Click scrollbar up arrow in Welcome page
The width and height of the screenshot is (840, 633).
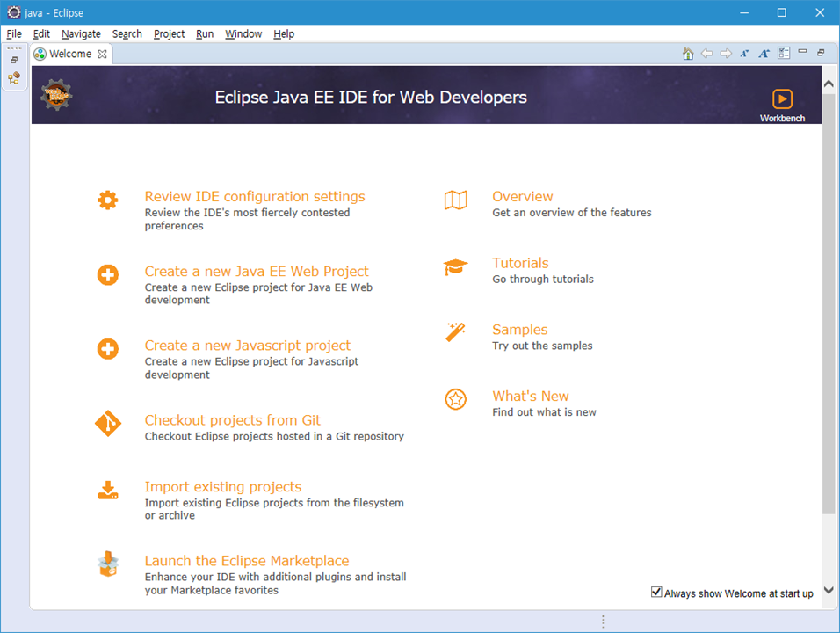coord(829,84)
